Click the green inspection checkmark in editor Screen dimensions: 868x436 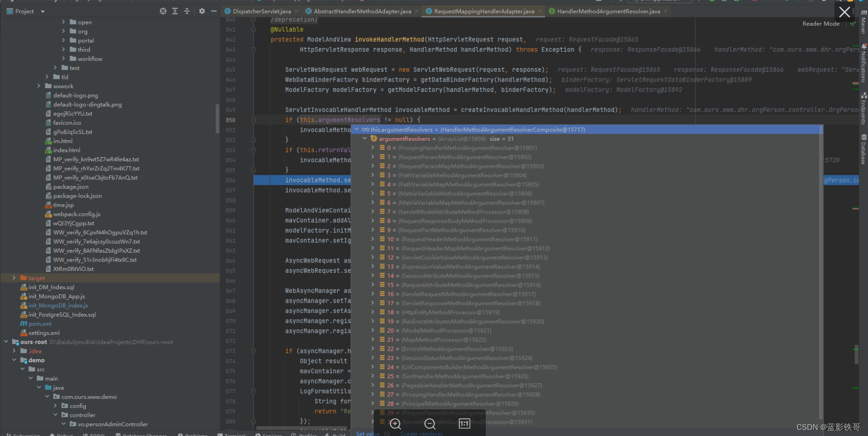(x=853, y=24)
